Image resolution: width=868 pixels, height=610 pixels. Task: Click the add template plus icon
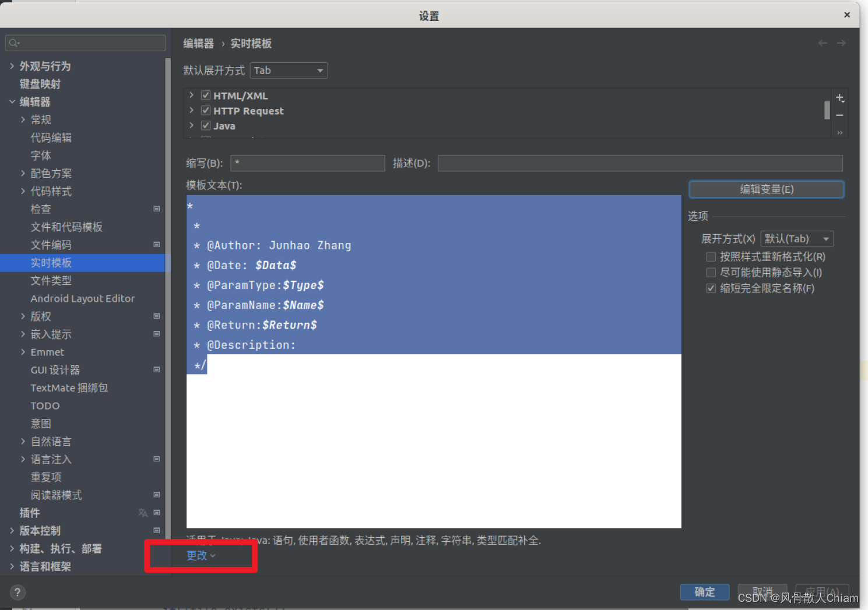click(839, 98)
